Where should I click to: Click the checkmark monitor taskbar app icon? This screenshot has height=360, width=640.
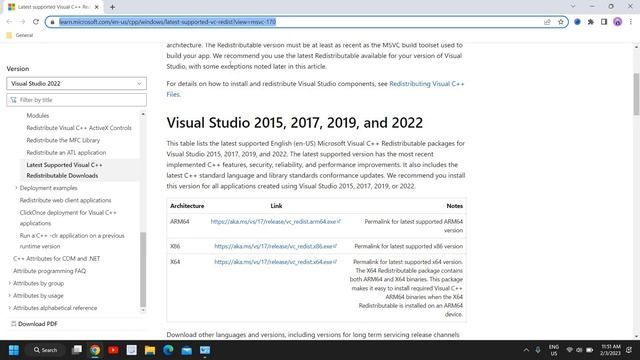pyautogui.click(x=205, y=350)
